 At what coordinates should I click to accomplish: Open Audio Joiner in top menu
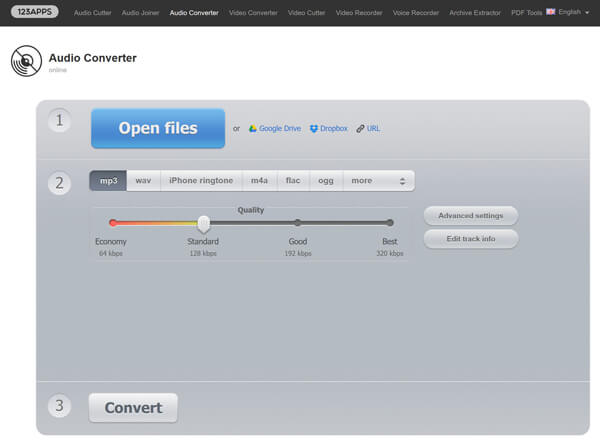coord(140,13)
